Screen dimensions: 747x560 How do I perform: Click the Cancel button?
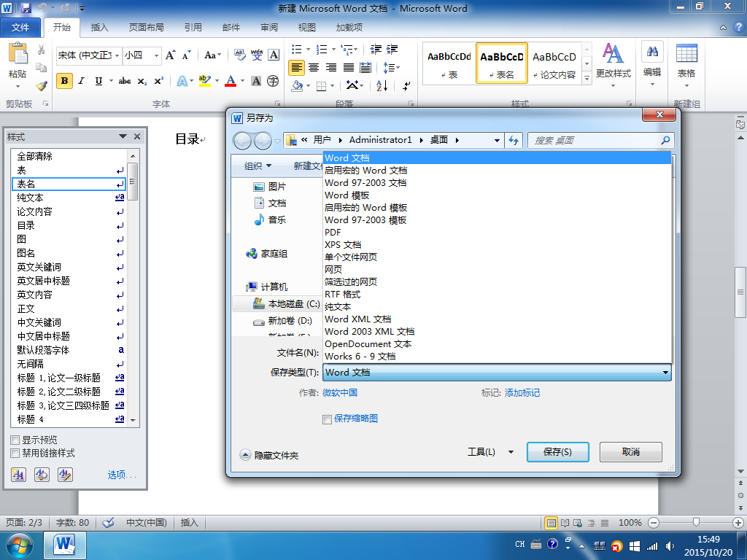coord(631,452)
